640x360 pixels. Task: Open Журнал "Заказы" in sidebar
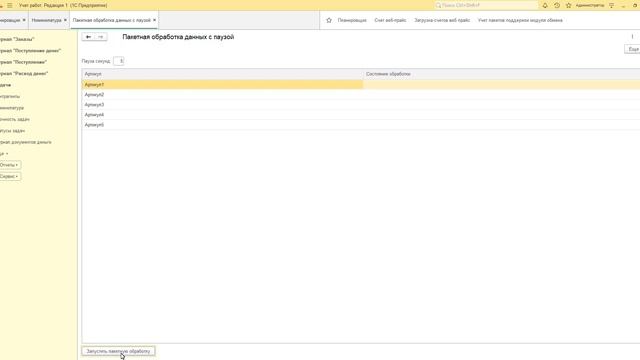pos(17,39)
